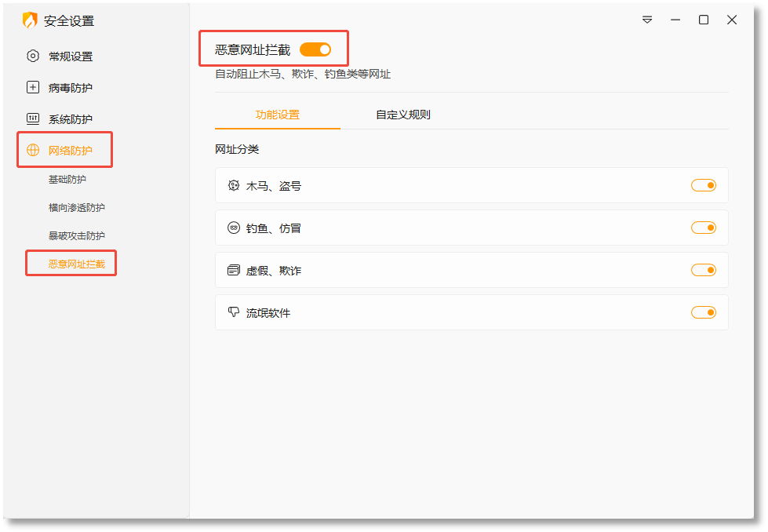Click the 安全设置 window title
Viewport: 768px width, 532px height.
pyautogui.click(x=69, y=20)
